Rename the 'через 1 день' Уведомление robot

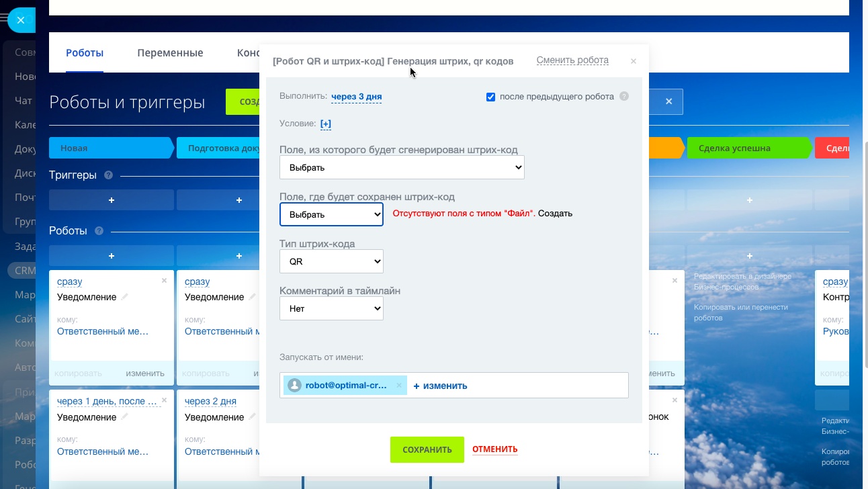125,417
